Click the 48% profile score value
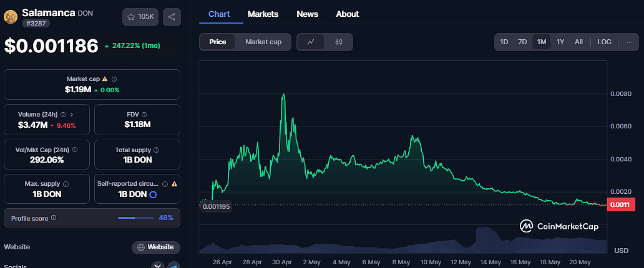 pyautogui.click(x=166, y=218)
